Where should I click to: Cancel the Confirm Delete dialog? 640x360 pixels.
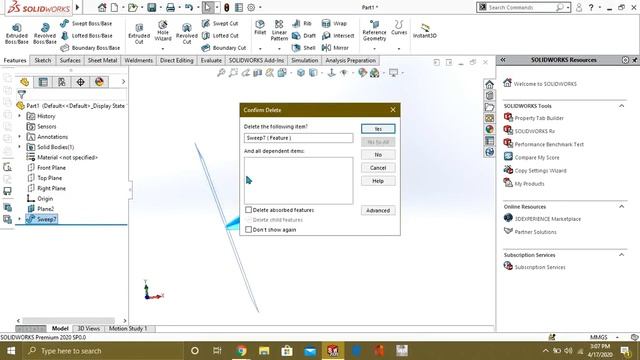378,168
